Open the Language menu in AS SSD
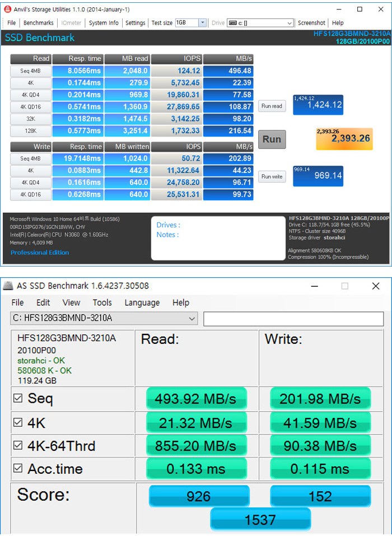392x536 pixels. pyautogui.click(x=142, y=302)
